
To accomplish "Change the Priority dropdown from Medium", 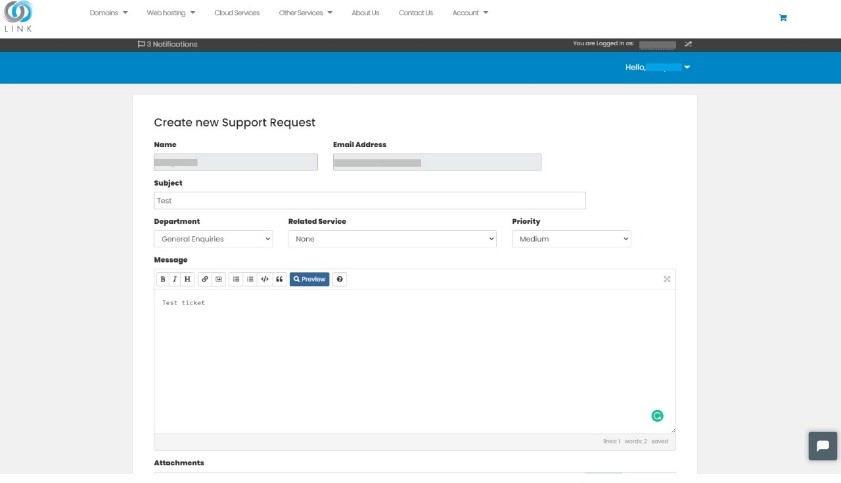I will coord(571,239).
